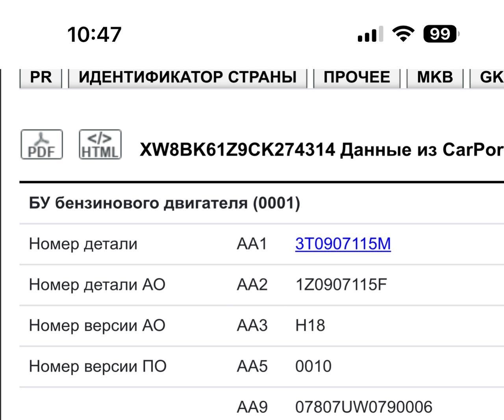This screenshot has height=420, width=504.
Task: Open the partially visible GK tab
Action: (487, 78)
